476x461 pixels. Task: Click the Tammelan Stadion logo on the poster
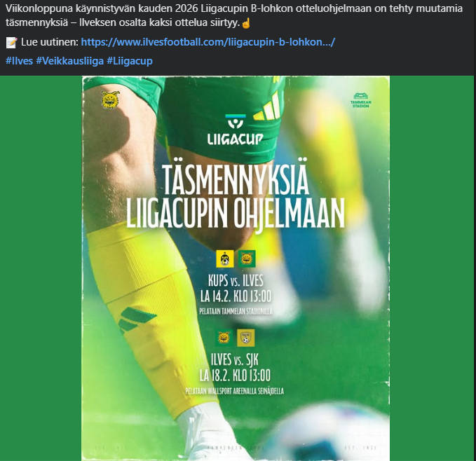tap(360, 100)
